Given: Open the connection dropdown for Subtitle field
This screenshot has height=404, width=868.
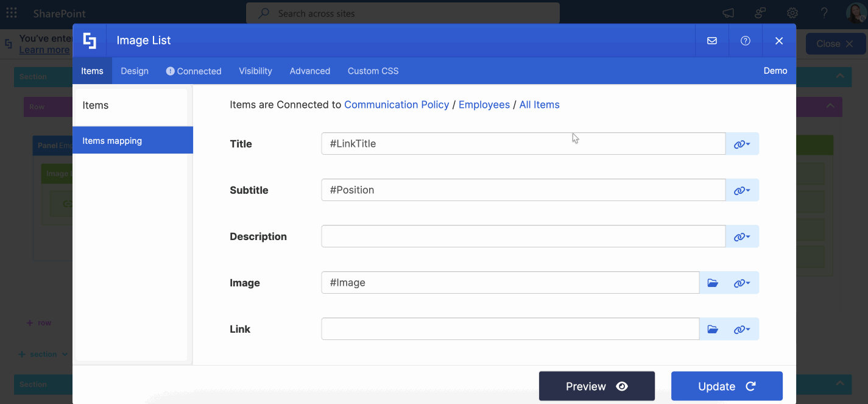Looking at the screenshot, I should click(742, 190).
